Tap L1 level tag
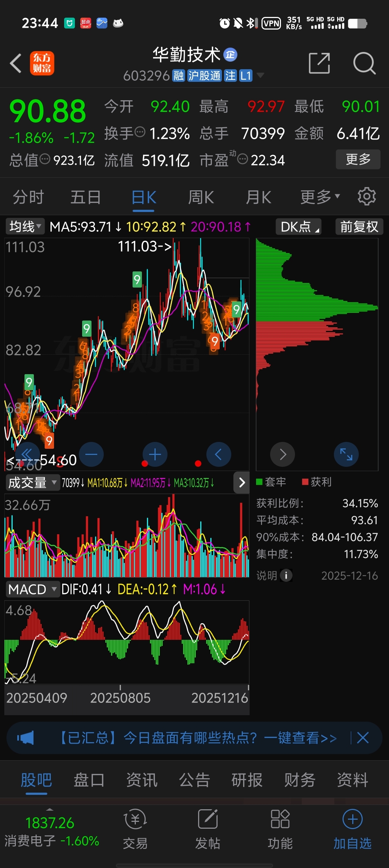This screenshot has width=389, height=868. click(246, 75)
